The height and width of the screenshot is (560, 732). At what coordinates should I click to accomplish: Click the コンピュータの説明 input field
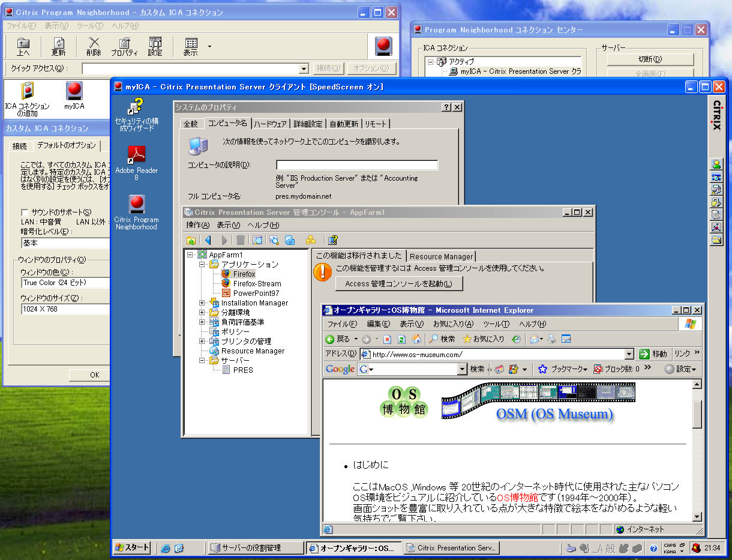[x=357, y=165]
